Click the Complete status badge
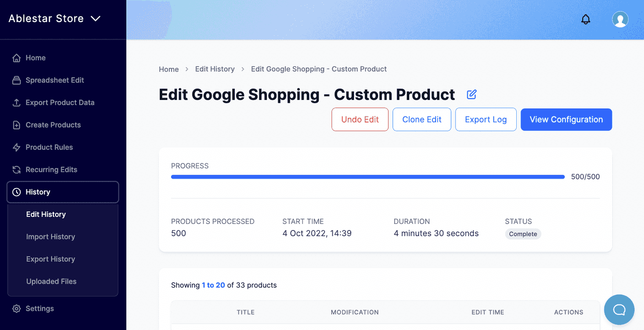The image size is (644, 330). coord(523,233)
